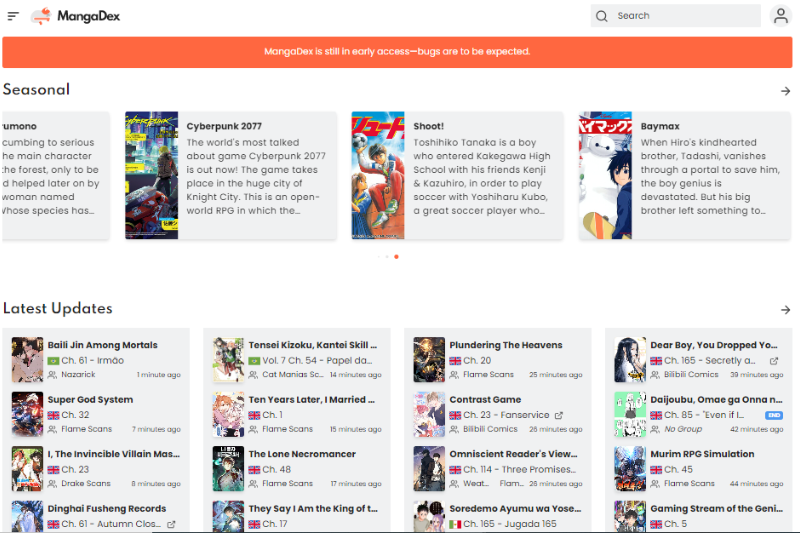Click the early access warning banner
Screen dimensions: 800x533
[x=397, y=52]
